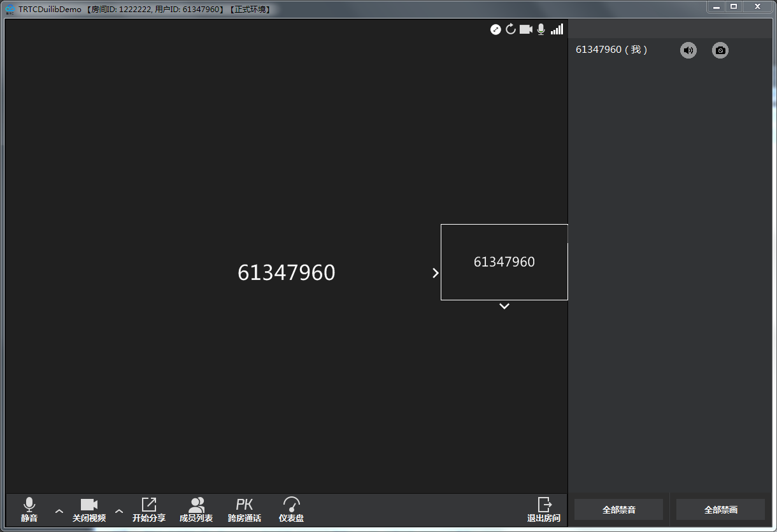Mute audio for member 61347960
The height and width of the screenshot is (532, 777).
[x=688, y=50]
